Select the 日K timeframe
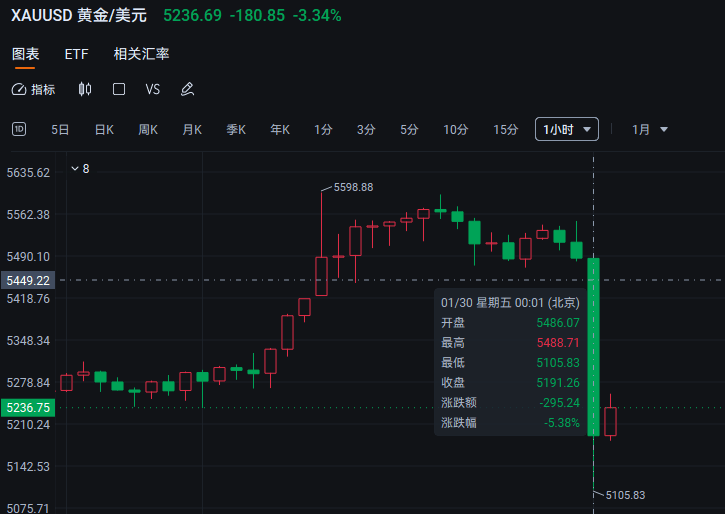This screenshot has height=514, width=725. coord(104,129)
